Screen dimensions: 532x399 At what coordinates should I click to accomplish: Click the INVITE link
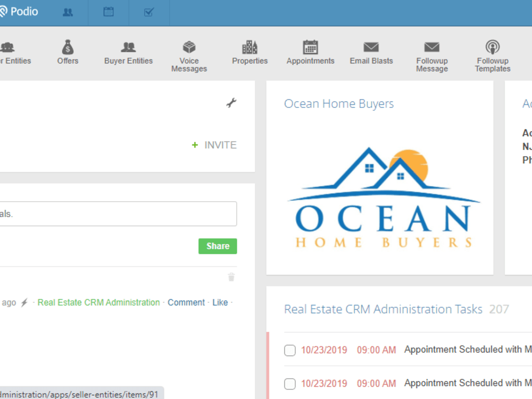pos(220,145)
